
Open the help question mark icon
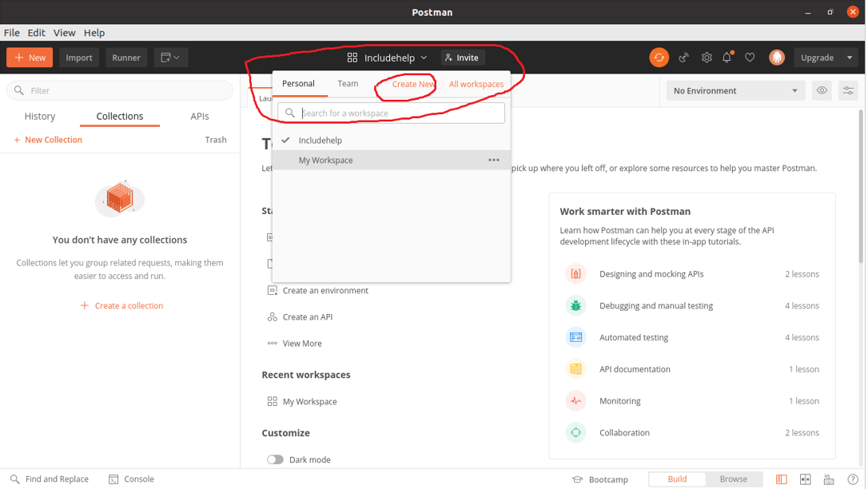coord(851,479)
